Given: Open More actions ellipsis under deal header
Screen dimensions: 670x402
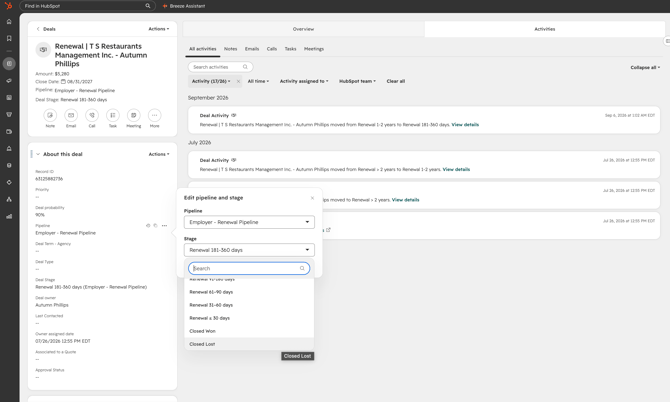Looking at the screenshot, I should pos(154,115).
